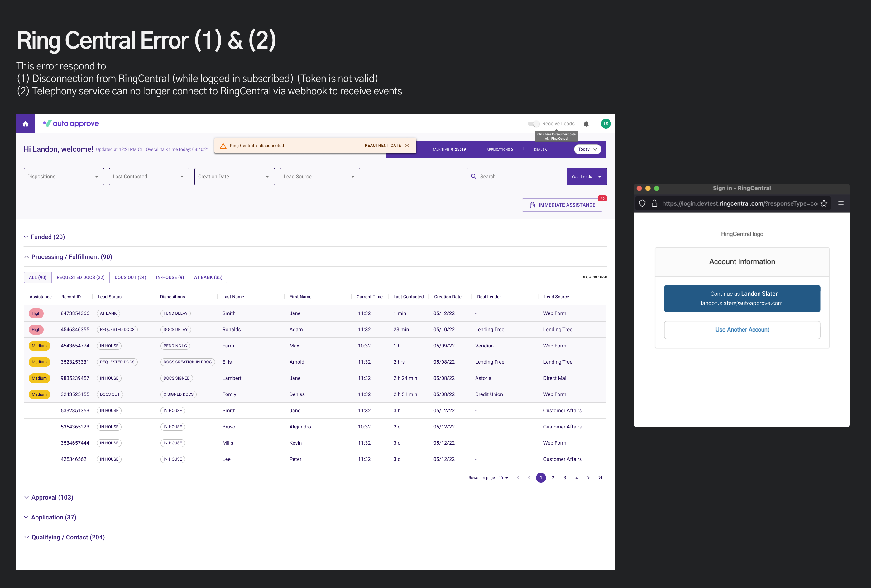Go to previous page arrow
871x588 pixels.
[529, 478]
